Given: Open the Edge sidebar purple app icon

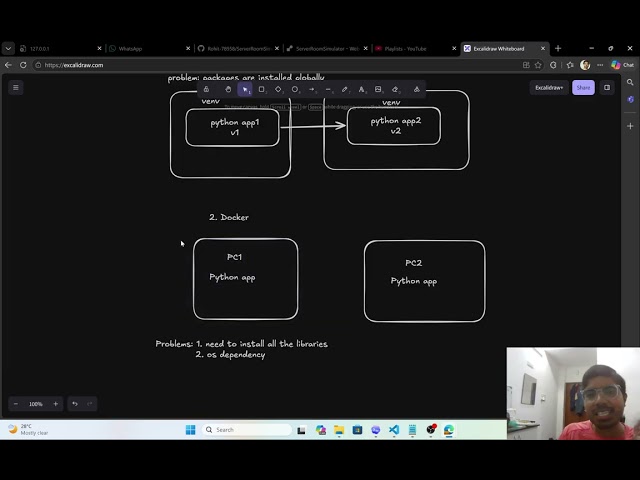Looking at the screenshot, I should tap(630, 100).
